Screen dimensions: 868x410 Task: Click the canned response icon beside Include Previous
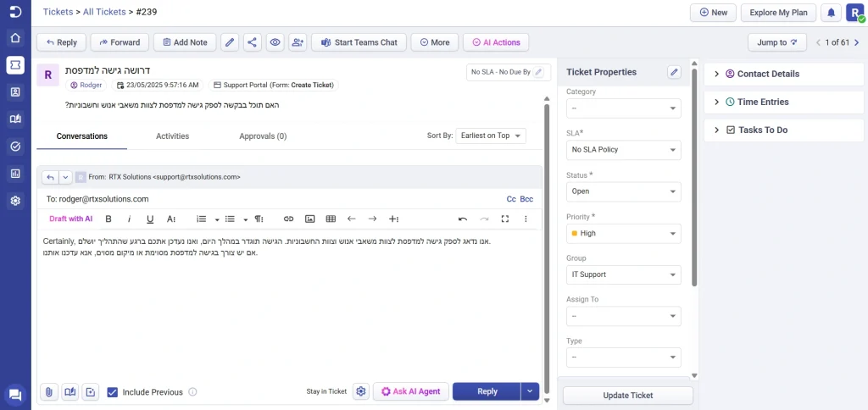(91, 391)
